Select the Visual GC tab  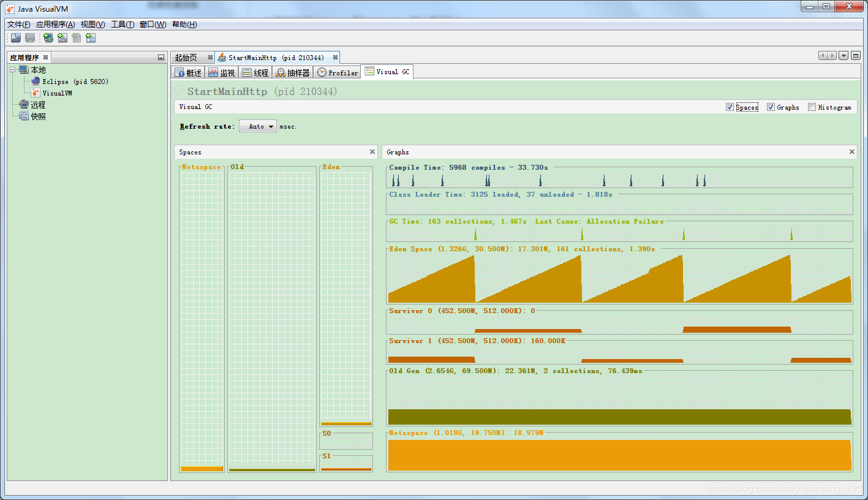click(x=387, y=72)
